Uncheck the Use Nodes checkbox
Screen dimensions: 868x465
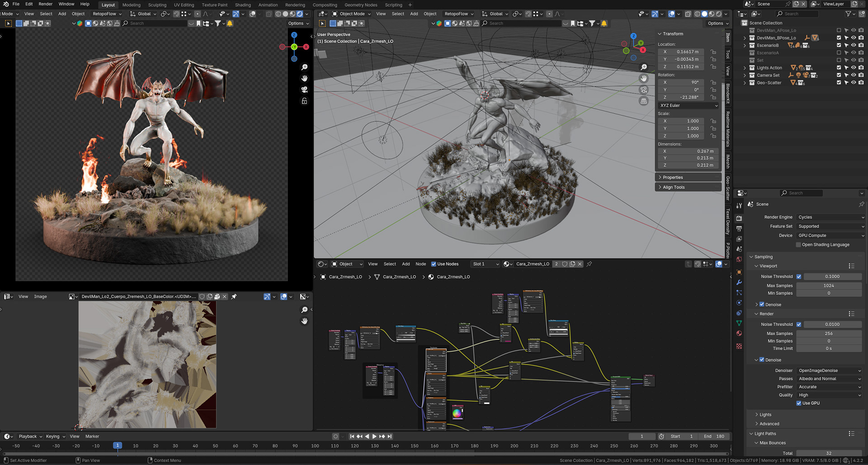click(434, 264)
